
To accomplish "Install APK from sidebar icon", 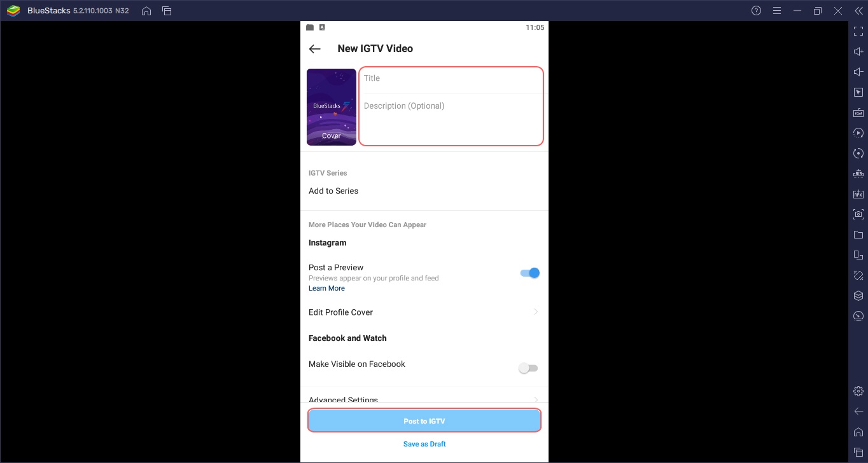I will point(858,194).
